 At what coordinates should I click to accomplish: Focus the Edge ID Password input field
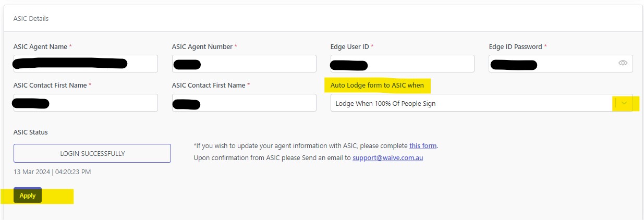tap(561, 64)
